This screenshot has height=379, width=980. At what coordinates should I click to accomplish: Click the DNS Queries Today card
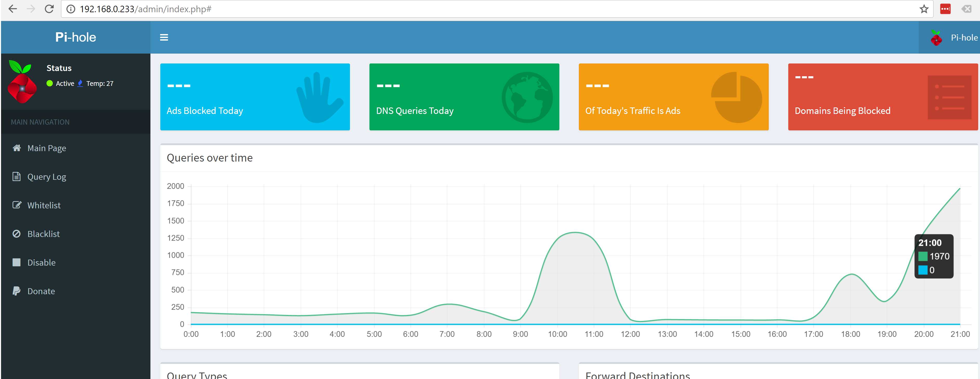[464, 97]
